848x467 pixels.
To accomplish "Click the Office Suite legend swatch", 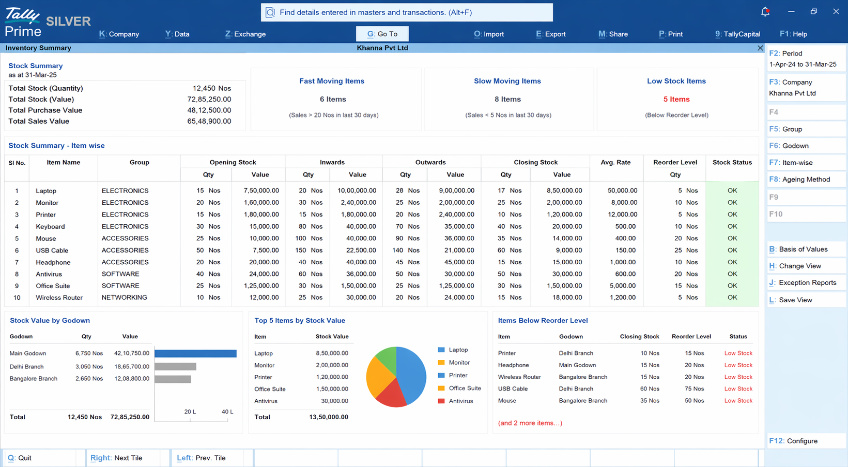I will 441,388.
